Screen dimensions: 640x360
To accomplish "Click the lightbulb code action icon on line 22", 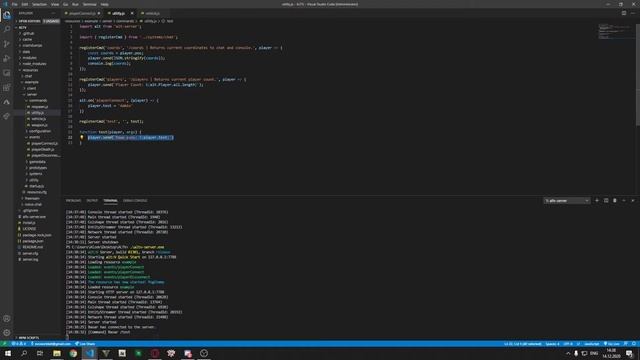I will coord(82,138).
